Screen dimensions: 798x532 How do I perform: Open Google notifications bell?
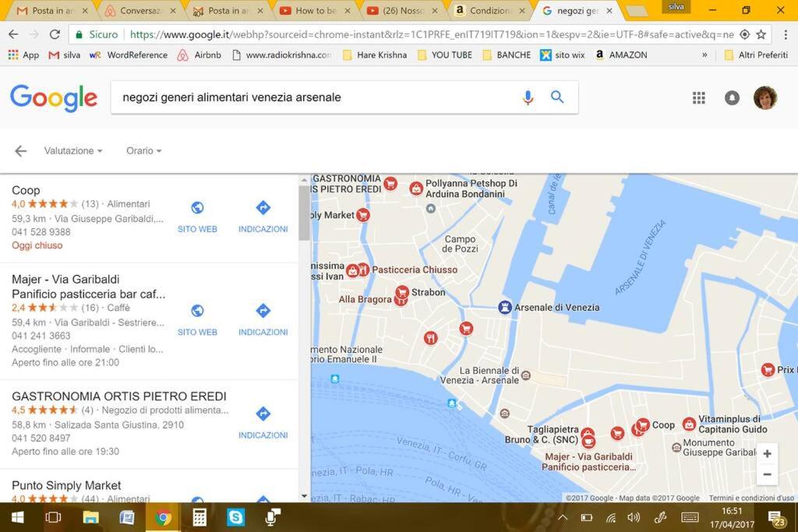point(732,97)
